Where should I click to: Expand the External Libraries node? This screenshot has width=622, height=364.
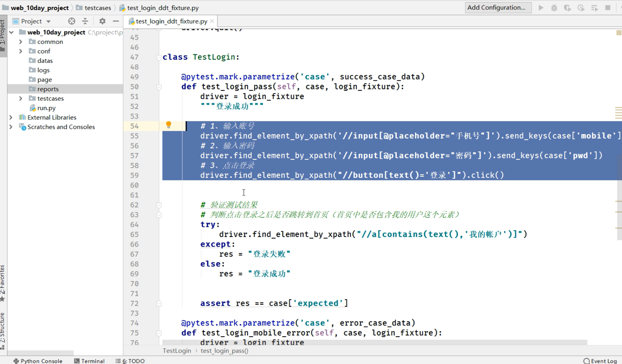(x=11, y=117)
